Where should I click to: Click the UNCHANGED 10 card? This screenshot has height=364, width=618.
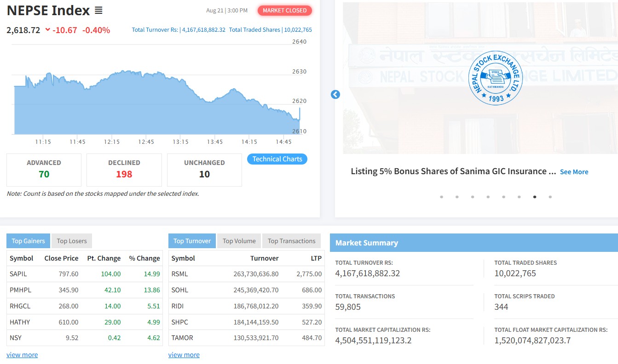click(204, 170)
